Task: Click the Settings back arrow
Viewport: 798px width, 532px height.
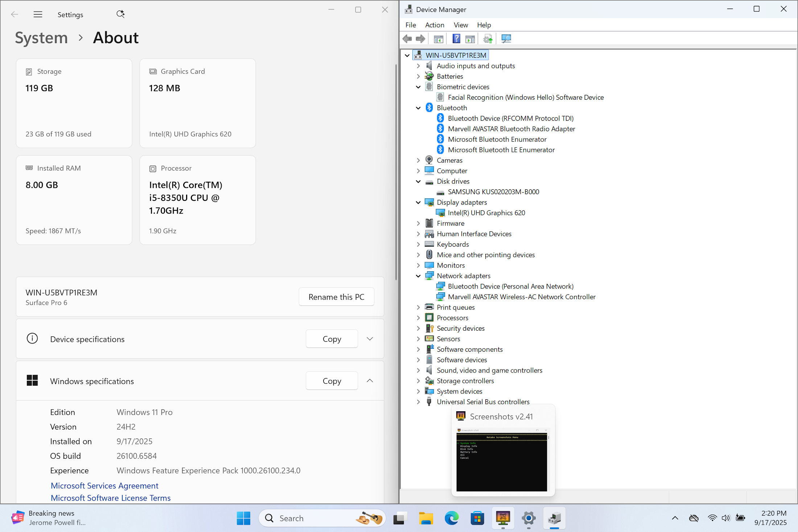Action: [15, 15]
